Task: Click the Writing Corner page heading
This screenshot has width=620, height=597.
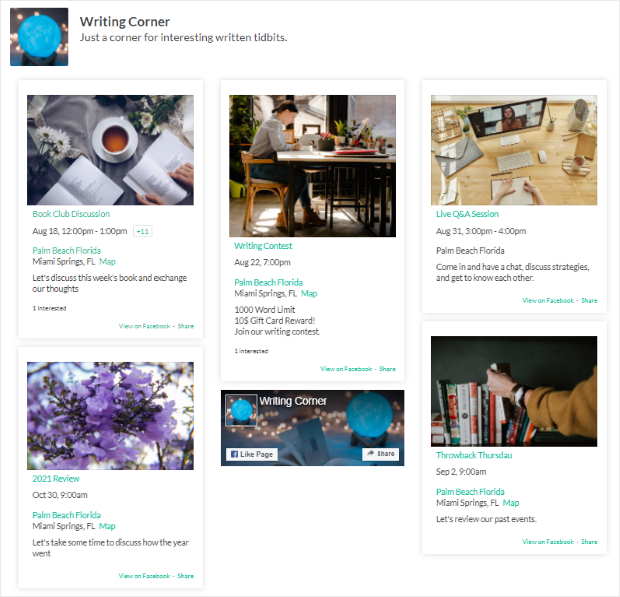Action: [125, 21]
